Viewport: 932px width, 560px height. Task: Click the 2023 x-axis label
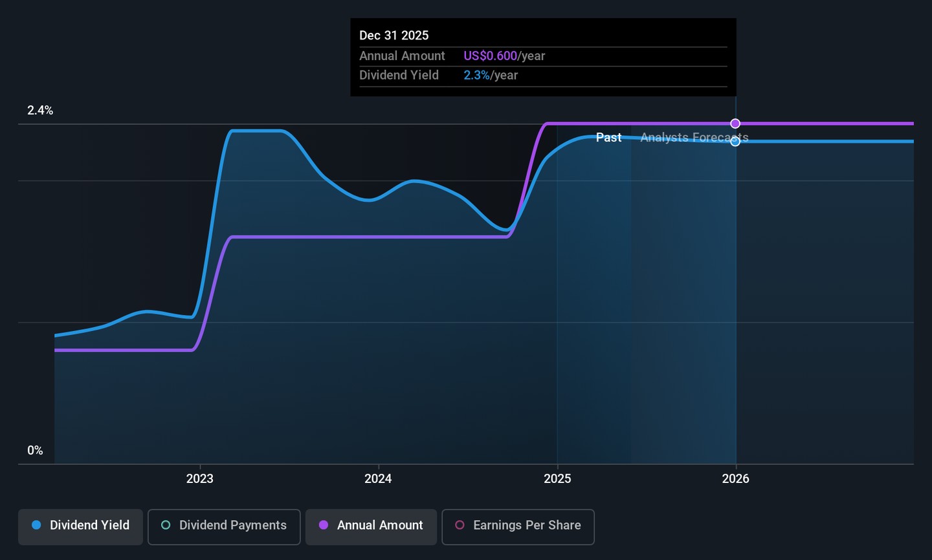pyautogui.click(x=199, y=479)
